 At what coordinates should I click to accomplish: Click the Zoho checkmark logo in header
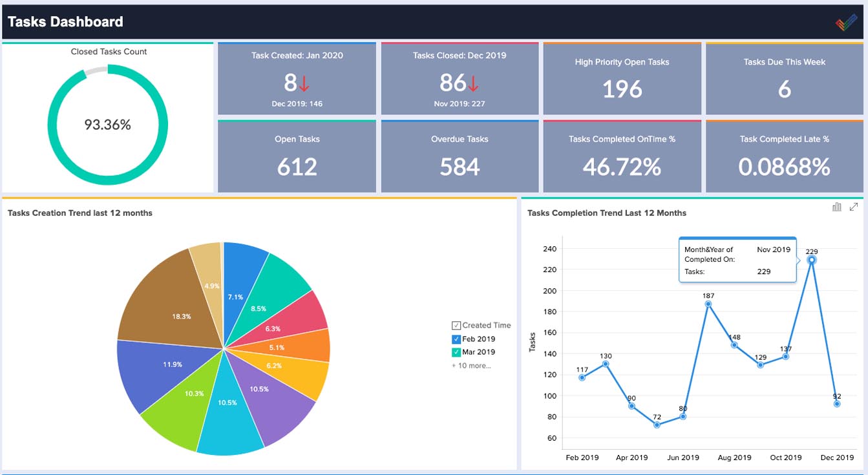pyautogui.click(x=846, y=23)
